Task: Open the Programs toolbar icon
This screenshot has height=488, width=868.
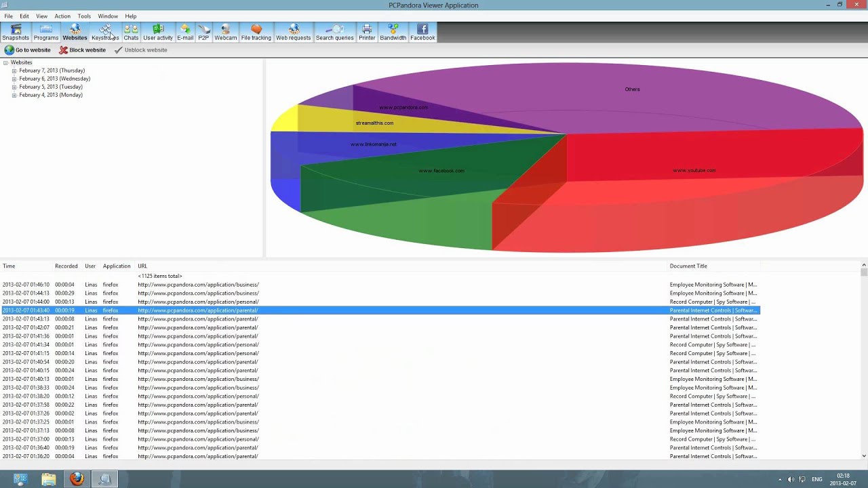Action: pyautogui.click(x=46, y=32)
